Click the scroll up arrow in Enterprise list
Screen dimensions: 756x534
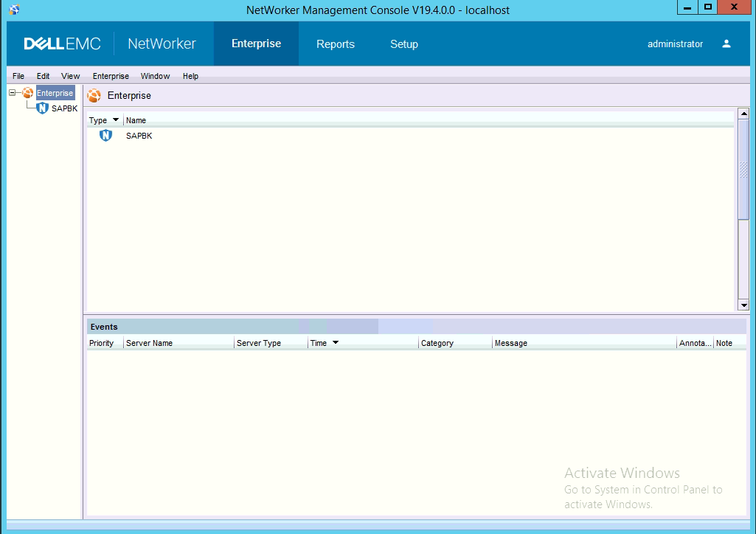click(743, 114)
